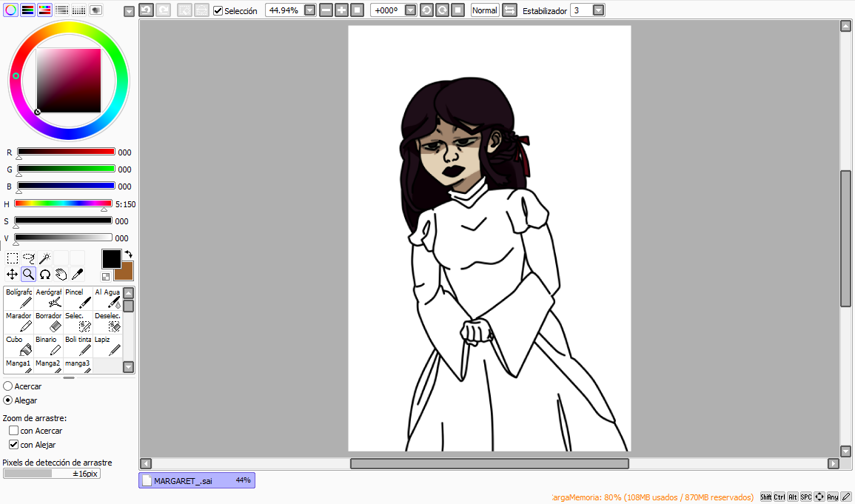Select the rotate view tool
855x504 pixels.
(x=44, y=274)
